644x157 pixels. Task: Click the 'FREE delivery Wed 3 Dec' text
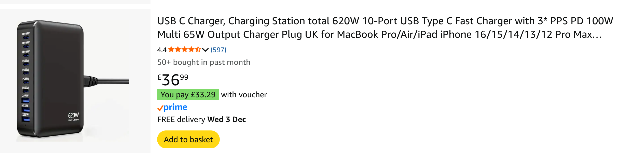click(201, 119)
